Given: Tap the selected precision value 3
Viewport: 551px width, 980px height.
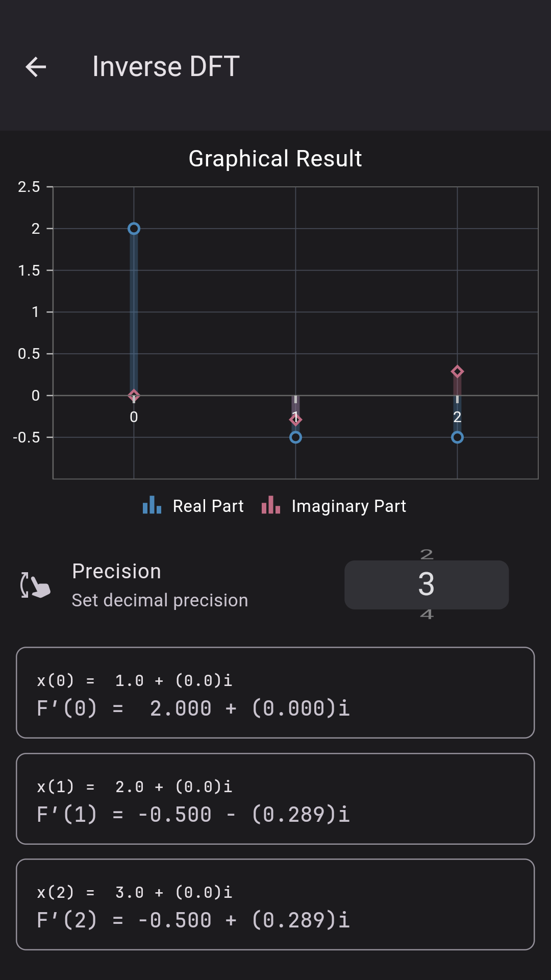Looking at the screenshot, I should (x=427, y=584).
